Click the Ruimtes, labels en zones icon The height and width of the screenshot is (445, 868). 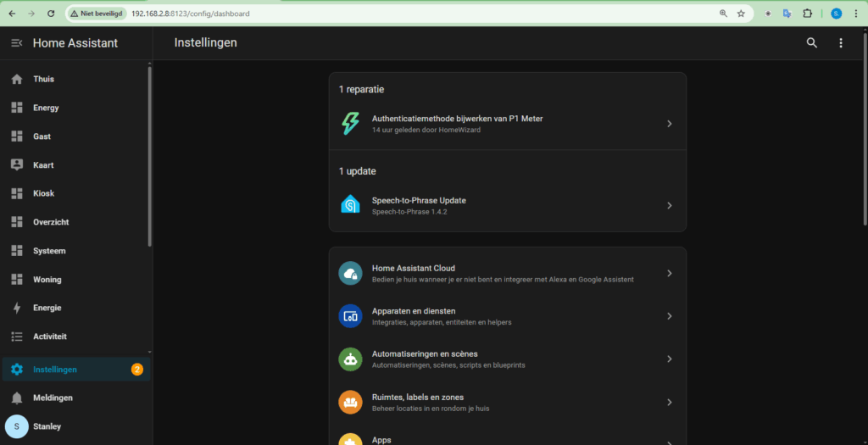coord(350,402)
